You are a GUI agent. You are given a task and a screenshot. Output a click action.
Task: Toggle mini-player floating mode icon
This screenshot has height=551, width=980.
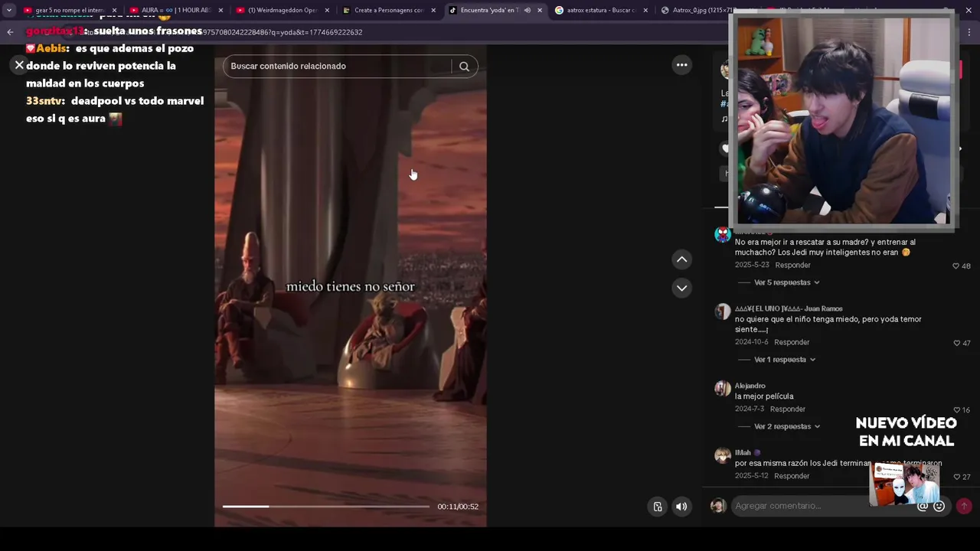tap(657, 506)
